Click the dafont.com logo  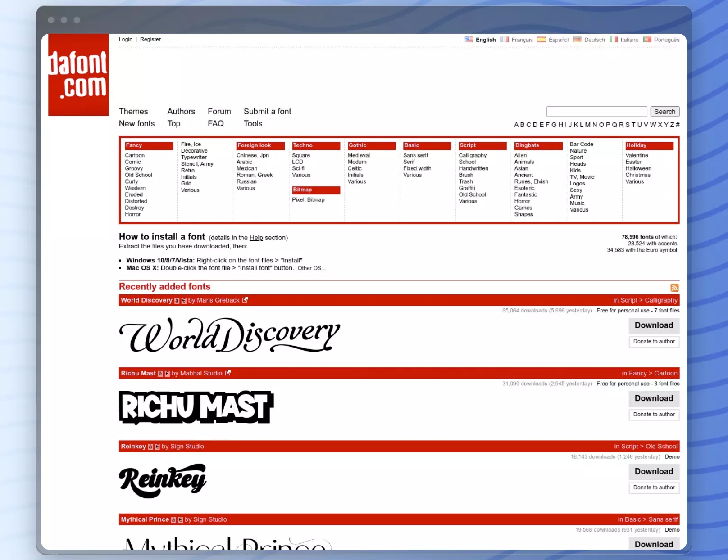[78, 75]
